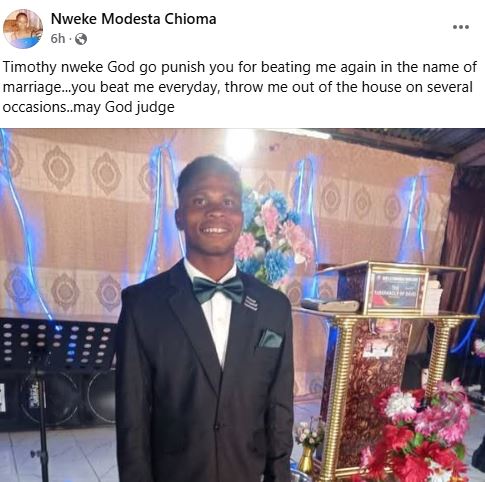485x482 pixels.
Task: Click the man's green bow tie in photo
Action: tap(218, 289)
